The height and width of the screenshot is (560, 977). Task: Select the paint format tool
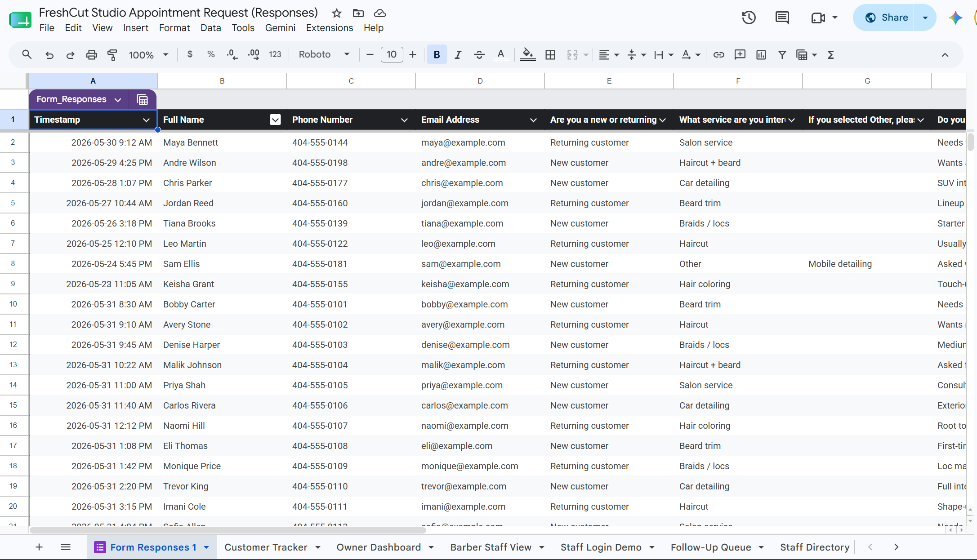coord(112,55)
